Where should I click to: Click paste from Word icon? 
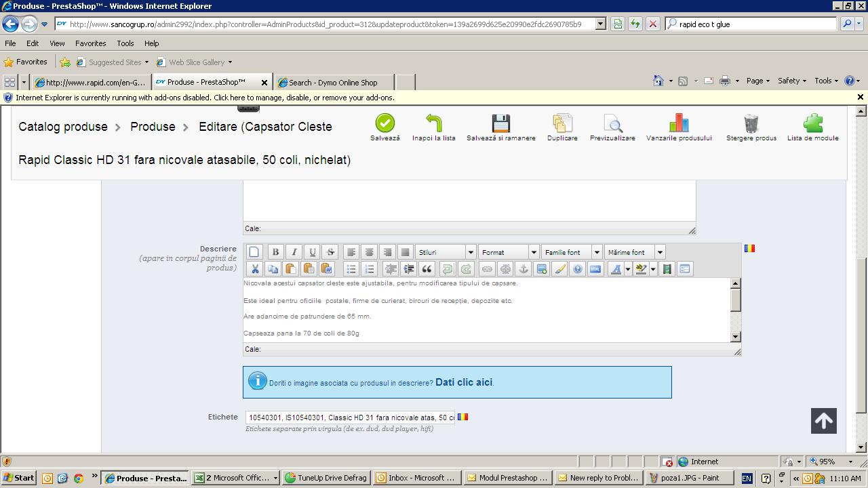pos(326,269)
